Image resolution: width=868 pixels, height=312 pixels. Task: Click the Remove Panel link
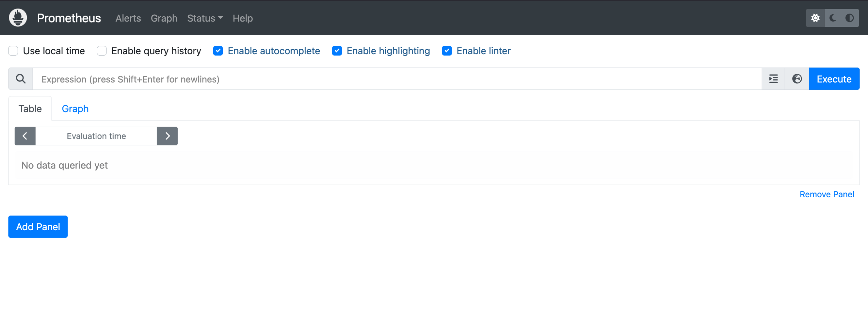827,194
